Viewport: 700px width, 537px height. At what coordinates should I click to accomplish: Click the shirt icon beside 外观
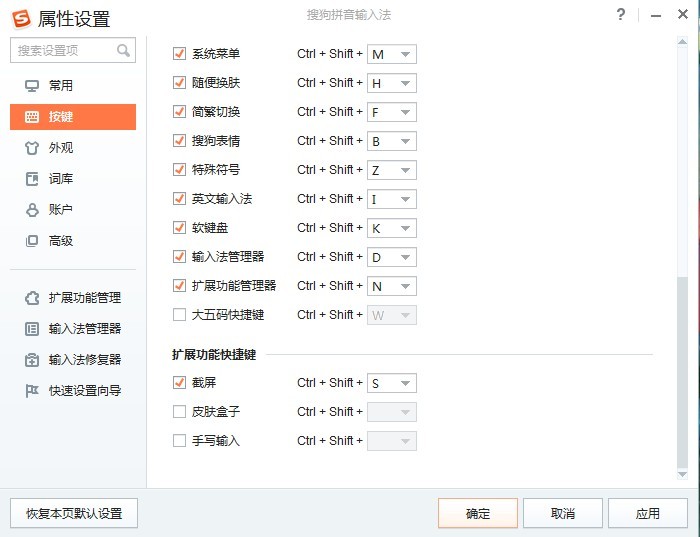coord(32,148)
